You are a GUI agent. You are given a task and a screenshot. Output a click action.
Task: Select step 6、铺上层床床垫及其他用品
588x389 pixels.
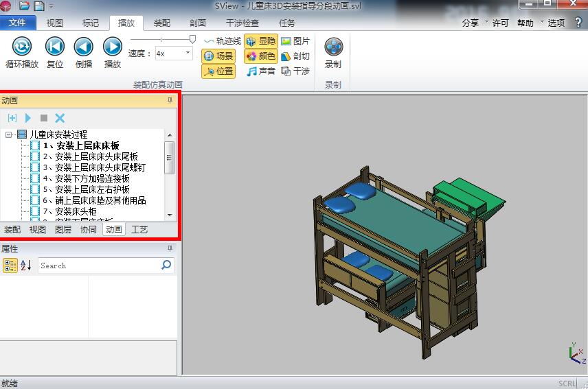coord(94,200)
